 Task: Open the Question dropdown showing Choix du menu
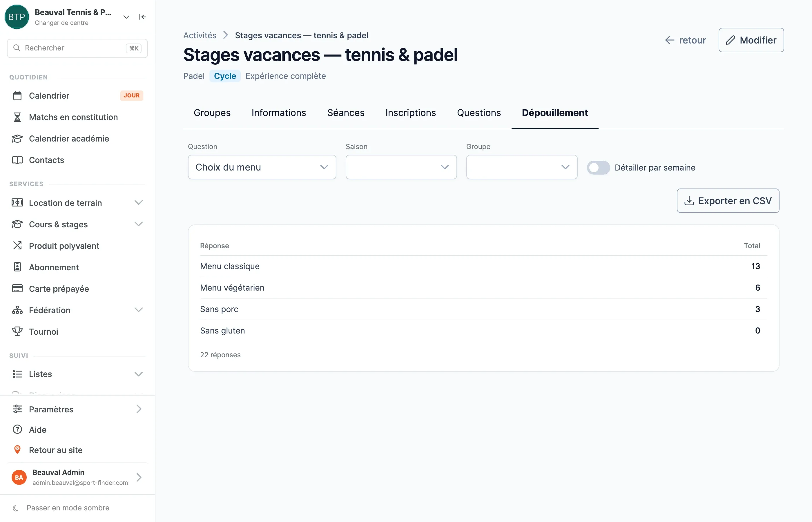click(262, 167)
